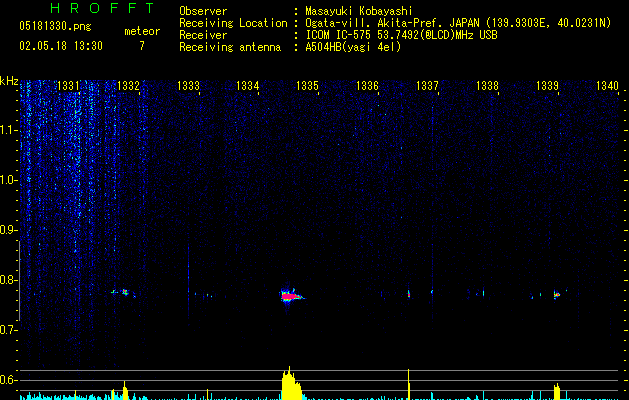Click the 1332 time axis label
Viewport: 629px width, 400px height.
[128, 86]
